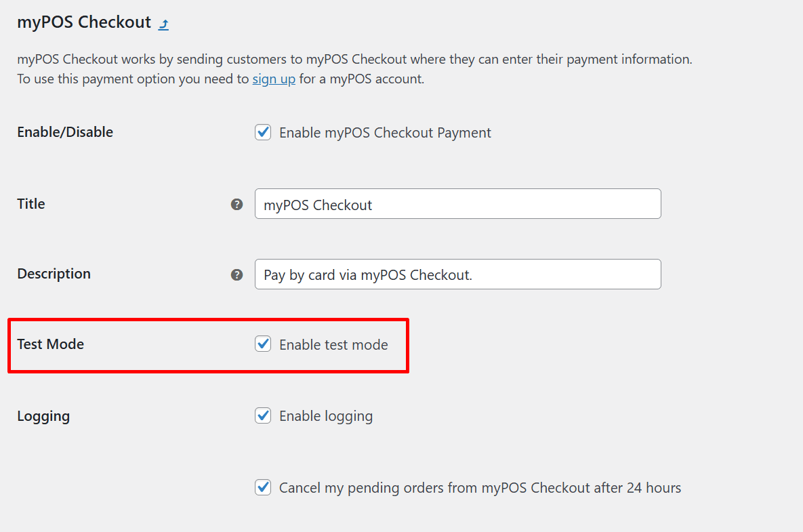803x532 pixels.
Task: Click into the Description text field
Action: tap(457, 274)
